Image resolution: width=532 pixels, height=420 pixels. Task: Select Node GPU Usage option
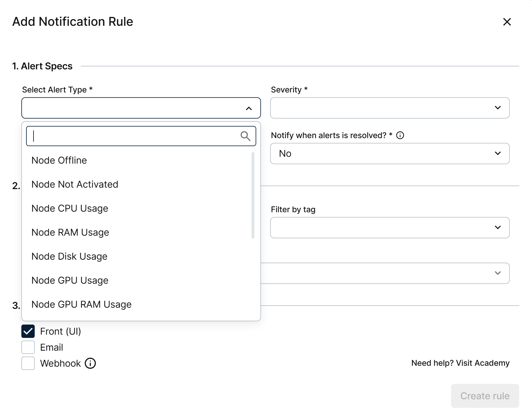click(141, 280)
